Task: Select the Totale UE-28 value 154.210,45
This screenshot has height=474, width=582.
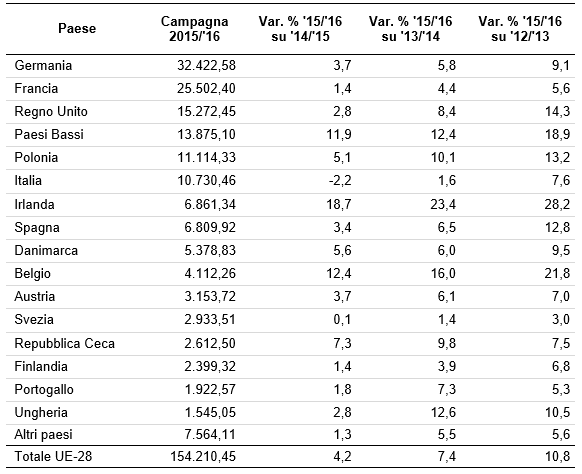Action: pyautogui.click(x=203, y=456)
